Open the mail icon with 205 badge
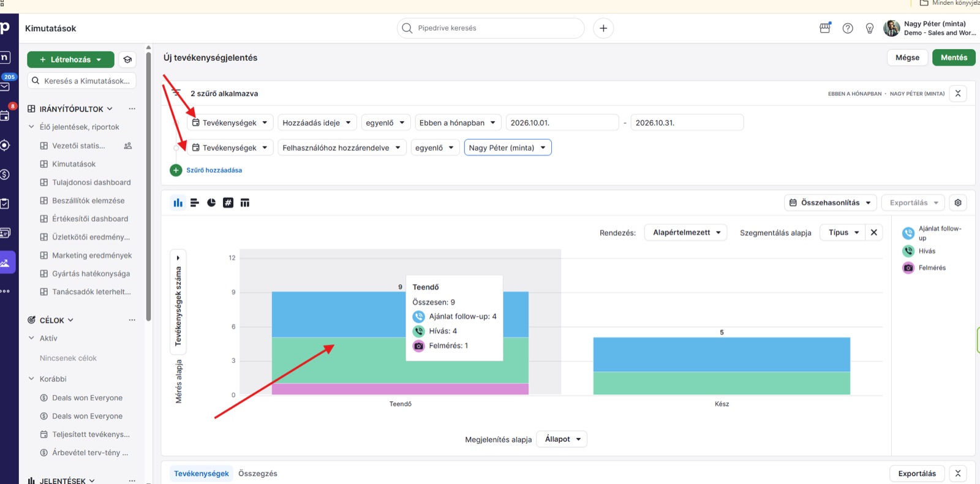 5,86
